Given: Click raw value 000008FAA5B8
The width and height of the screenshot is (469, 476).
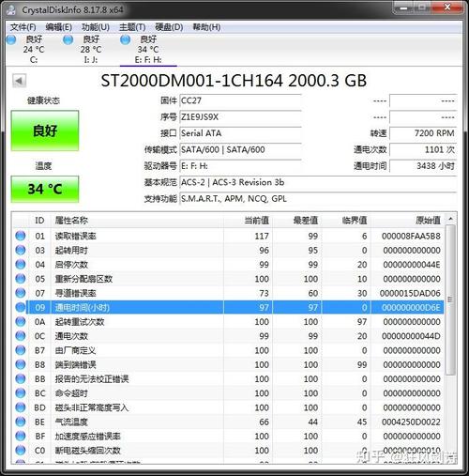Looking at the screenshot, I should (411, 236).
